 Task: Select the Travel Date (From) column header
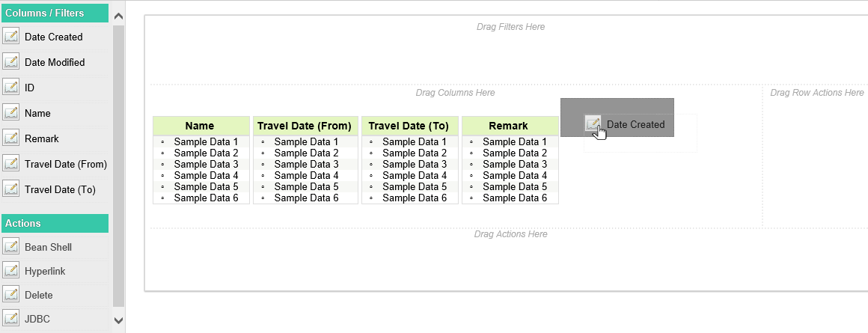305,126
